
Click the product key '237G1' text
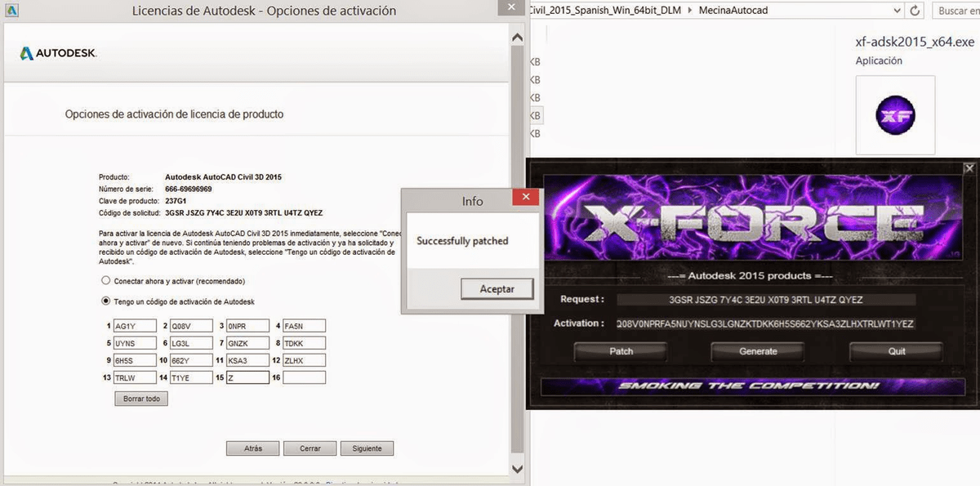(x=176, y=202)
